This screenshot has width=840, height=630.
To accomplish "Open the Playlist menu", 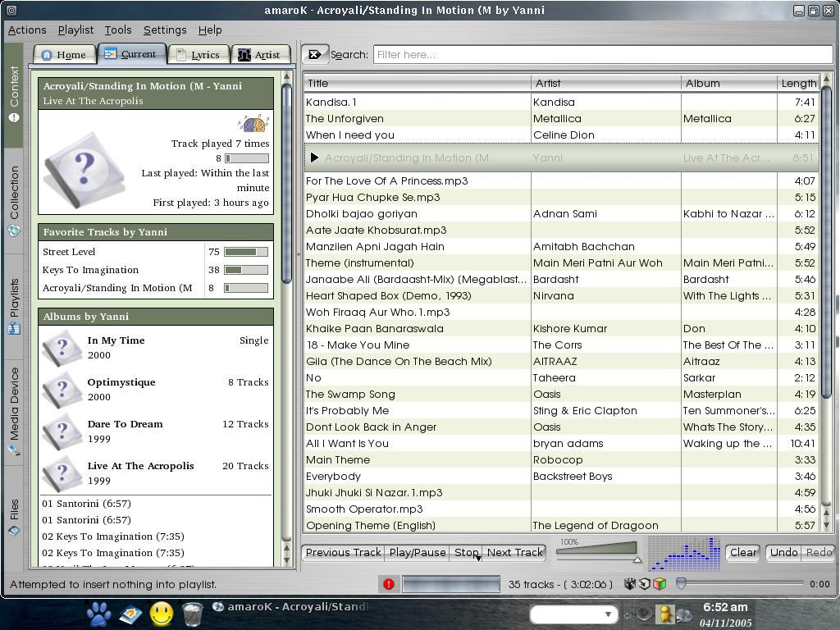I will click(x=75, y=30).
